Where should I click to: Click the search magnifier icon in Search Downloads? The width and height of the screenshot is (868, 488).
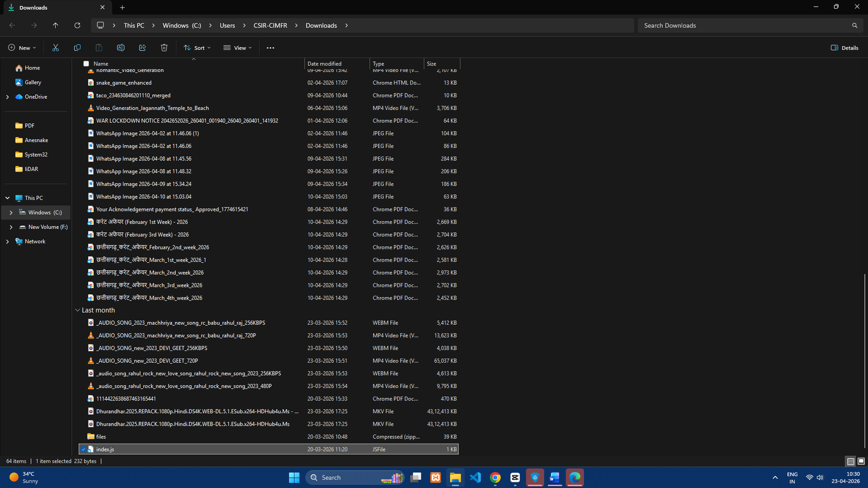(854, 25)
